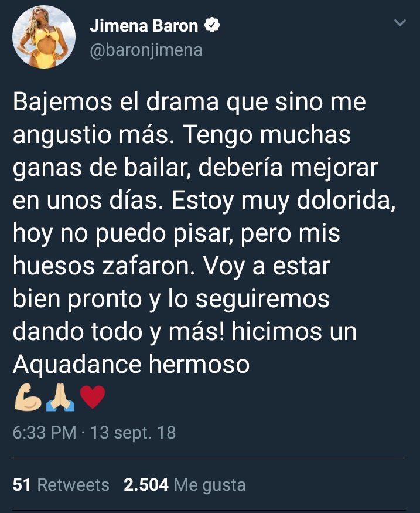Click the word 'Aquadance' in tweet

[77, 364]
